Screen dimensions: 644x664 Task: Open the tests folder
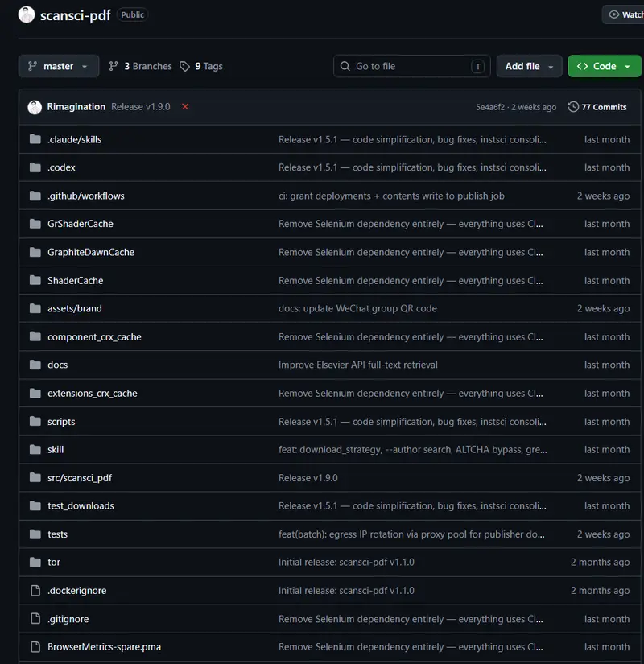click(x=57, y=534)
